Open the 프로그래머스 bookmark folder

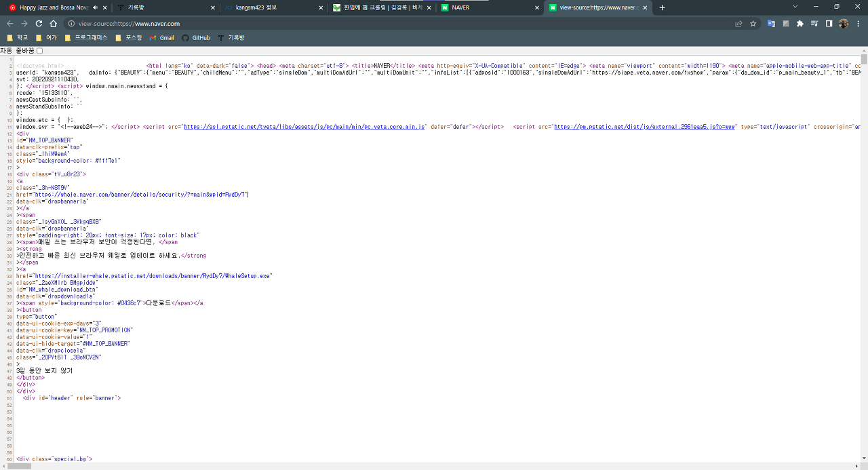tap(86, 38)
